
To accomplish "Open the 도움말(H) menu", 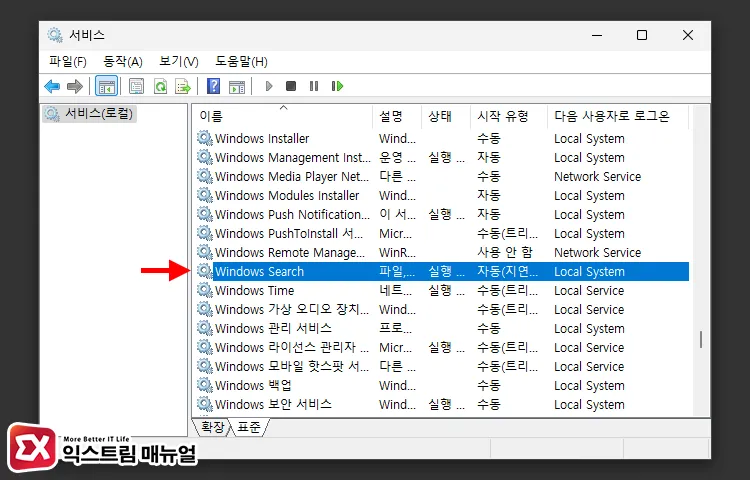I will click(x=241, y=62).
